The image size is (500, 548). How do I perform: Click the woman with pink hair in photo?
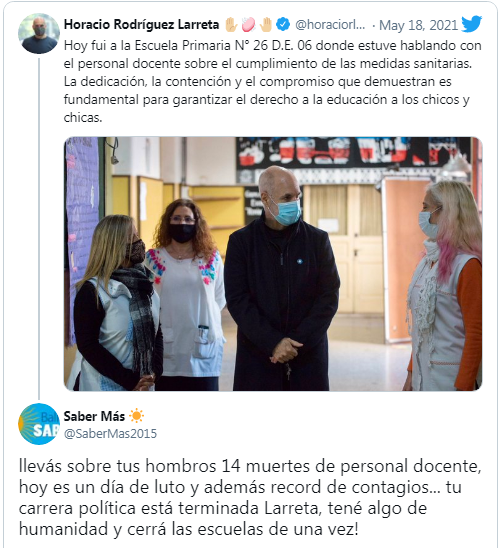pyautogui.click(x=444, y=287)
